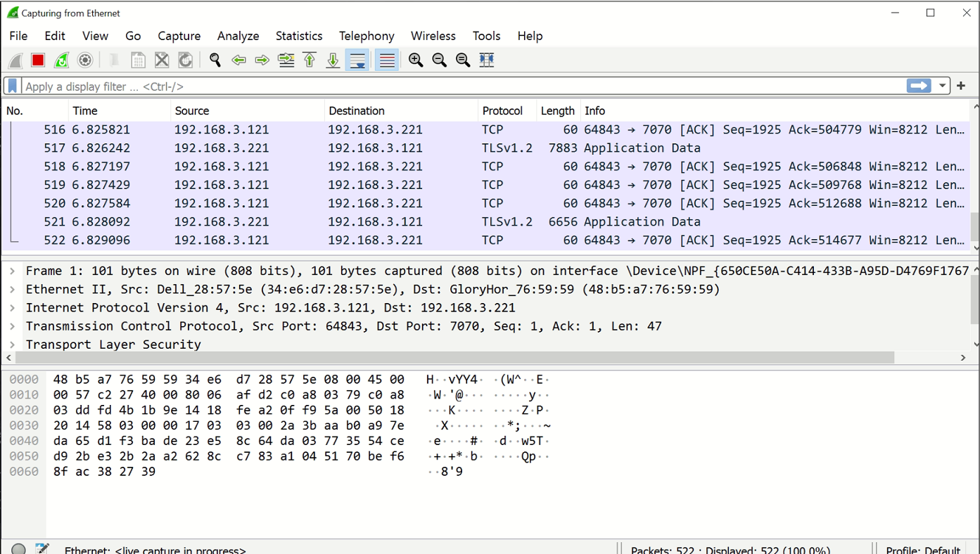This screenshot has height=554, width=980.
Task: Expand Transmission Control Protocol node
Action: click(x=12, y=326)
